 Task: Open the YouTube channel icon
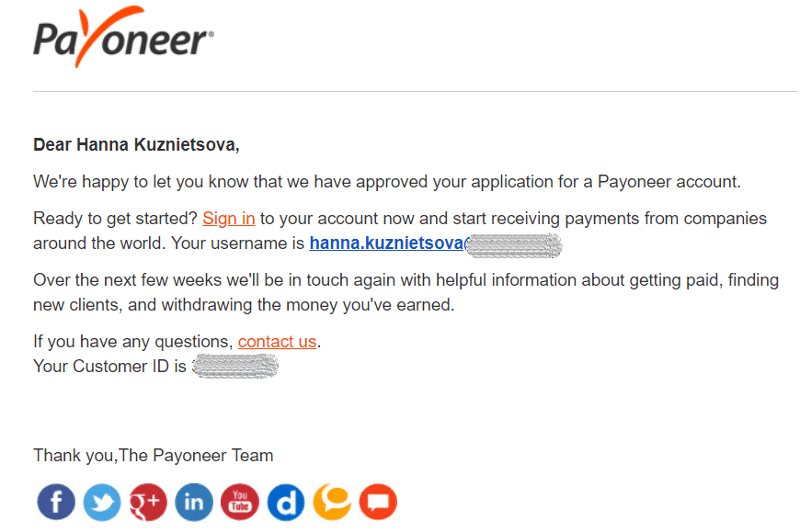click(240, 502)
